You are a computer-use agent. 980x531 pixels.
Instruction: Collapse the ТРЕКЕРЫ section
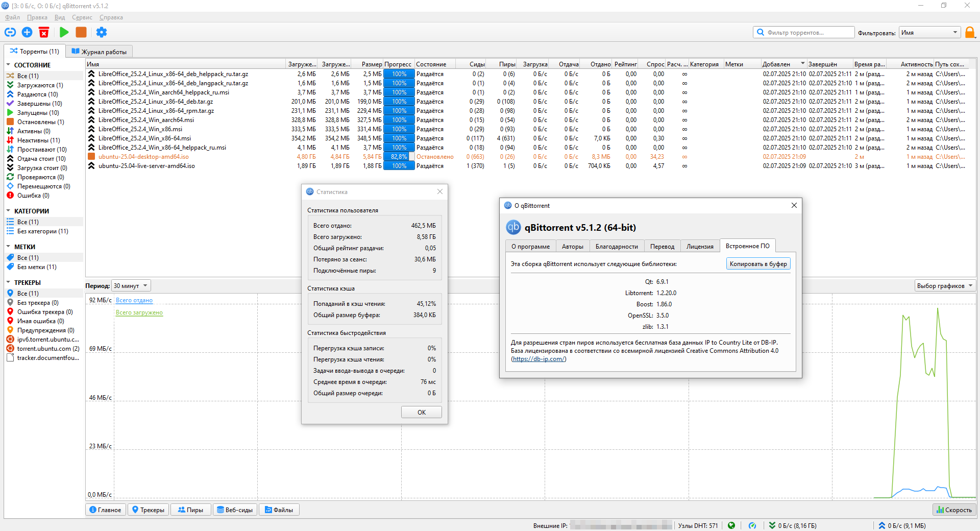pos(8,282)
